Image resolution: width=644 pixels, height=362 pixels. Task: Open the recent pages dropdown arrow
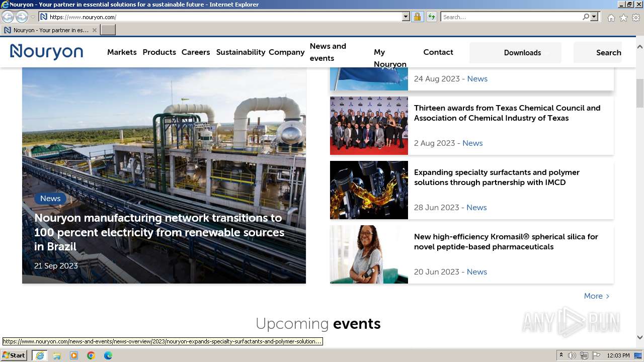point(33,17)
